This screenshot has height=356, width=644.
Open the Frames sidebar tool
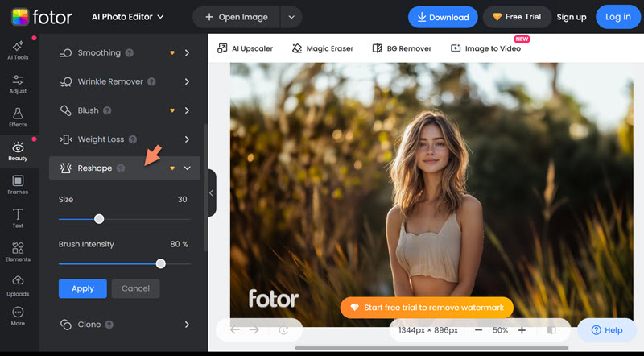tap(18, 184)
